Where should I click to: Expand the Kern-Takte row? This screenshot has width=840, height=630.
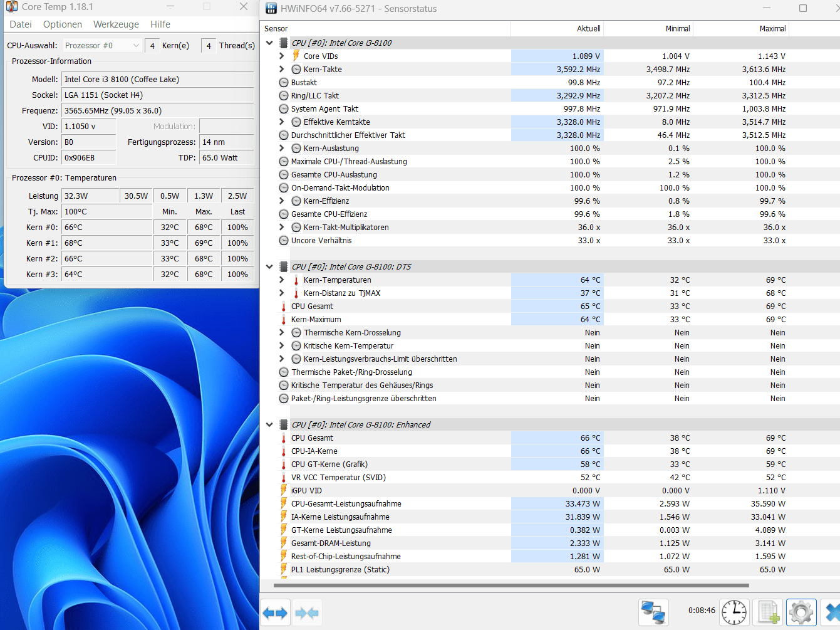pyautogui.click(x=282, y=69)
